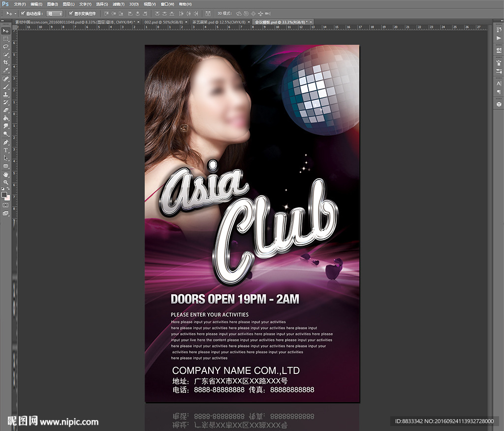Screen dimensions: 504x431
Task: Swap foreground and background colors
Action: pos(8,188)
